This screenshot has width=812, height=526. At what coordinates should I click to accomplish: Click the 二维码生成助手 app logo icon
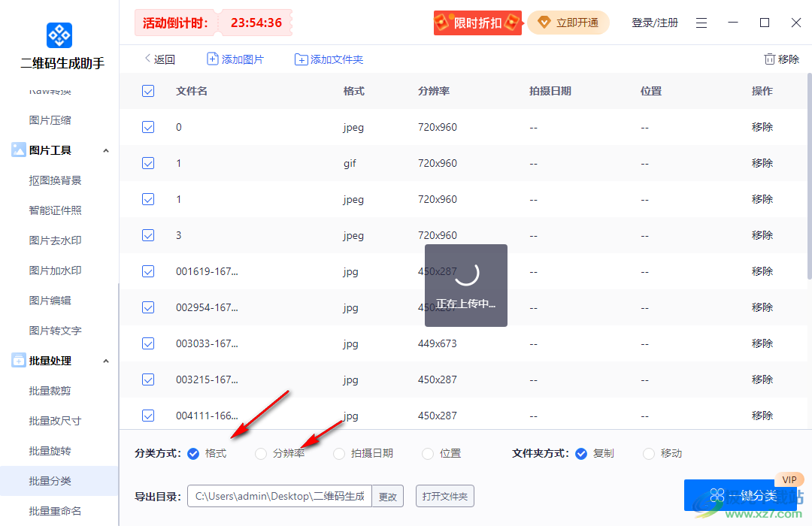[59, 35]
